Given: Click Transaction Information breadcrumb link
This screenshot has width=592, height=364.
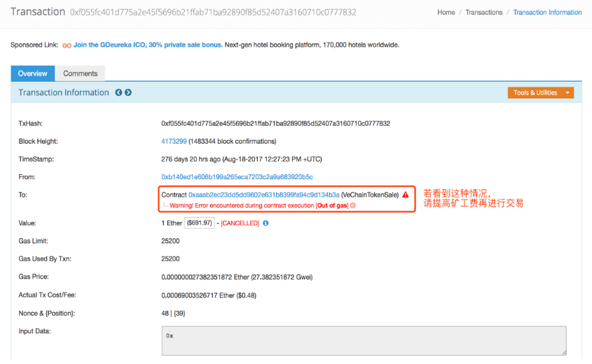Looking at the screenshot, I should pyautogui.click(x=547, y=13).
